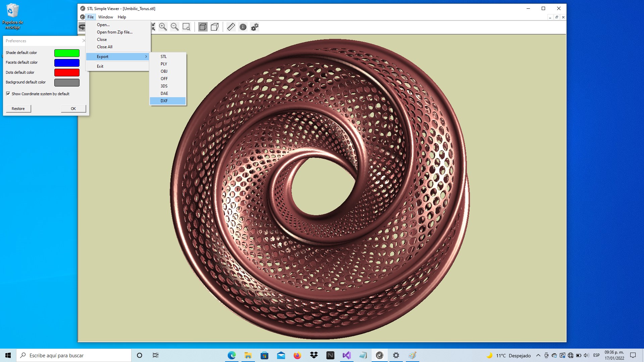Image resolution: width=644 pixels, height=362 pixels.
Task: Export the model as DXF
Action: tap(168, 101)
